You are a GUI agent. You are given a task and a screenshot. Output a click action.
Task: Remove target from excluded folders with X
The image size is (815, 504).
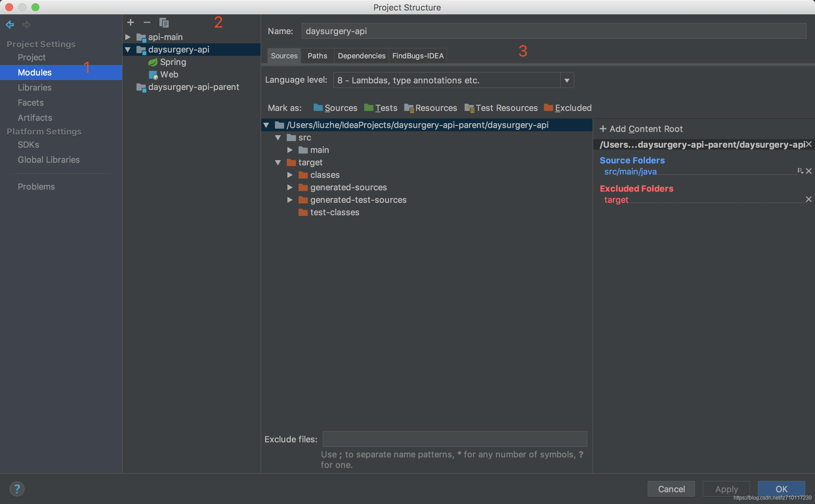(809, 199)
